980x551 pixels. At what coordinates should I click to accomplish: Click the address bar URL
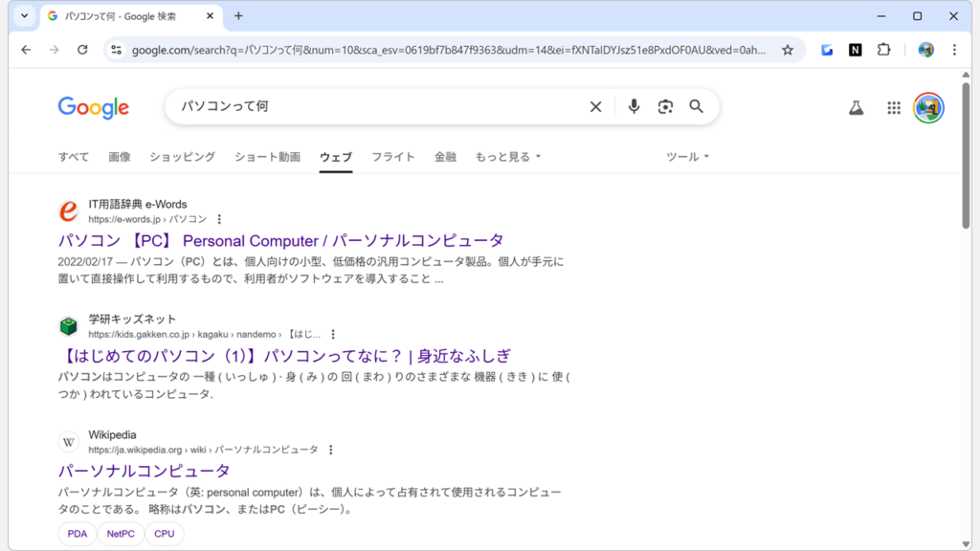[448, 50]
